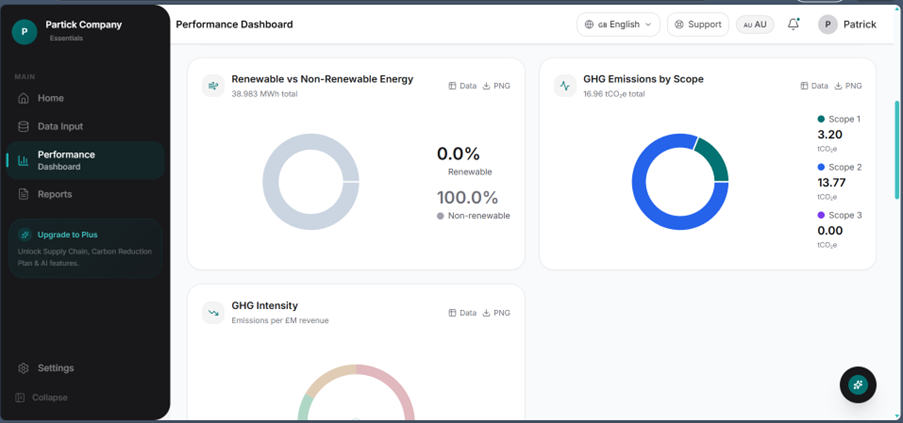Click the 'Emissions per £M revenue' text

(280, 321)
